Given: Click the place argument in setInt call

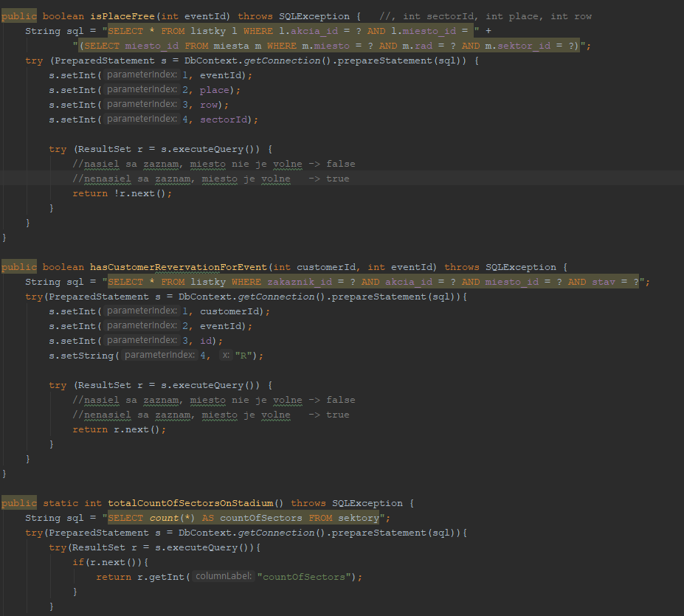Looking at the screenshot, I should [x=215, y=90].
